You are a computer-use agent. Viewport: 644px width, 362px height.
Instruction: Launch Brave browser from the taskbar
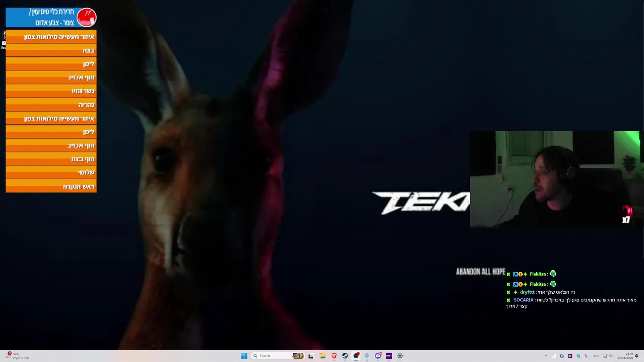coord(334,356)
